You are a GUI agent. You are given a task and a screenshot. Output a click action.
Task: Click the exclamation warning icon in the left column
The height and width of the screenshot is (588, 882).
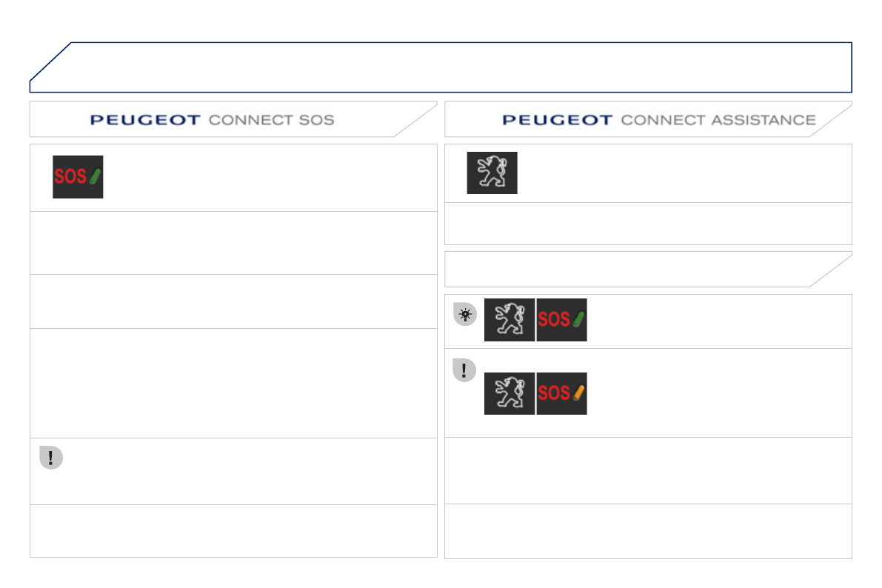50,458
